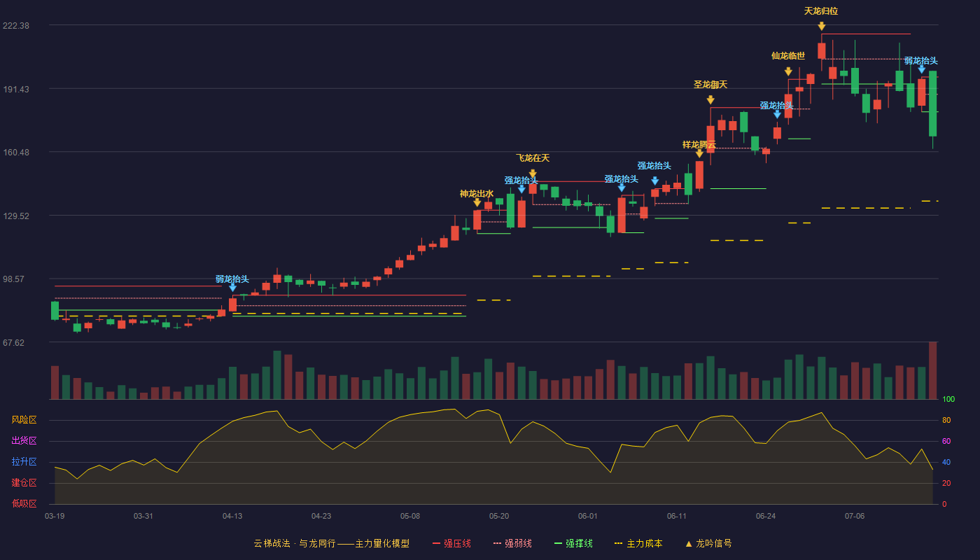Click the 天龙归位 signal label
Image resolution: width=980 pixels, height=560 pixels.
coord(821,11)
